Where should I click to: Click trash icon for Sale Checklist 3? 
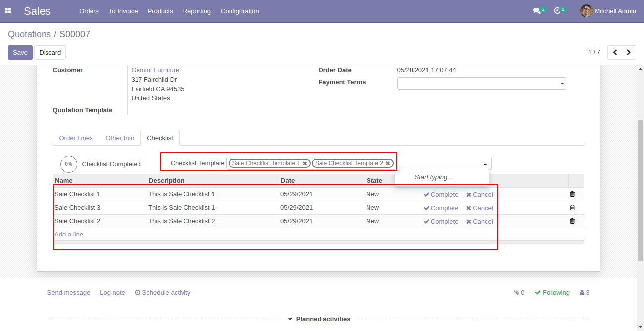pyautogui.click(x=572, y=208)
